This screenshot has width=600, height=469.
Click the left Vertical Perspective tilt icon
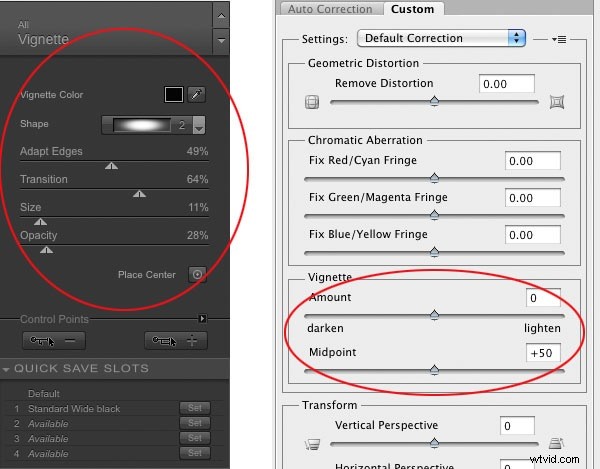[313, 444]
